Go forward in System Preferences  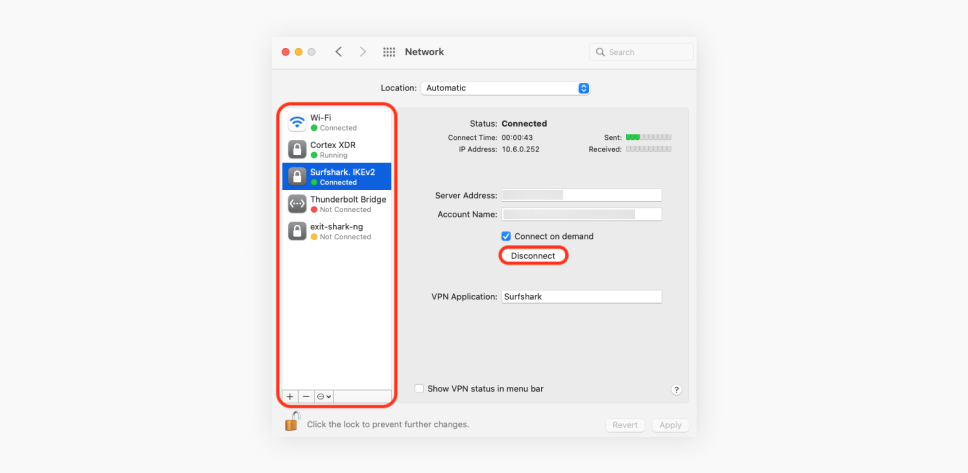pyautogui.click(x=363, y=52)
